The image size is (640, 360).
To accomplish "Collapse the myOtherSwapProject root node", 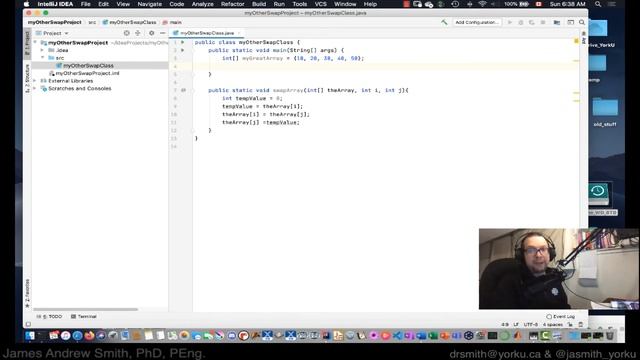I will [x=35, y=42].
